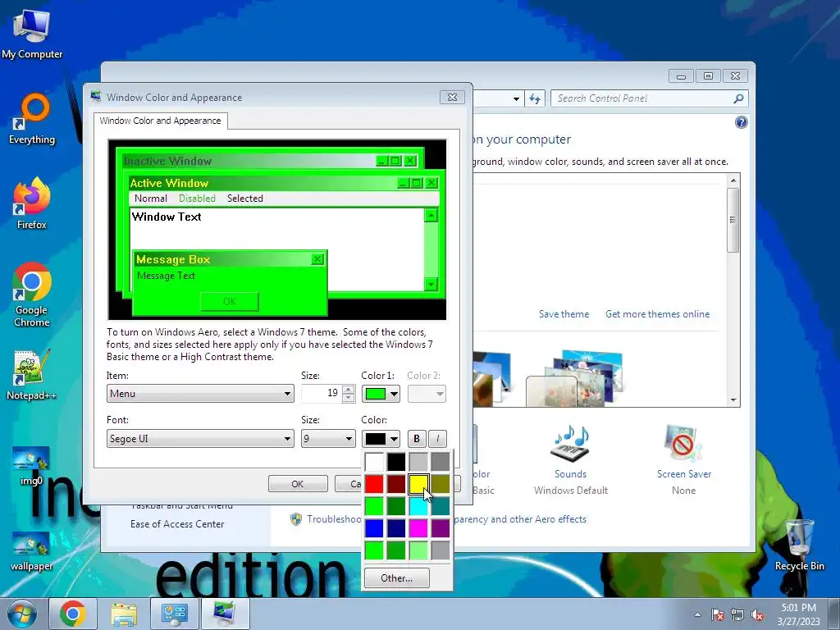The height and width of the screenshot is (630, 840).
Task: Click Other... for custom colors
Action: pos(396,578)
